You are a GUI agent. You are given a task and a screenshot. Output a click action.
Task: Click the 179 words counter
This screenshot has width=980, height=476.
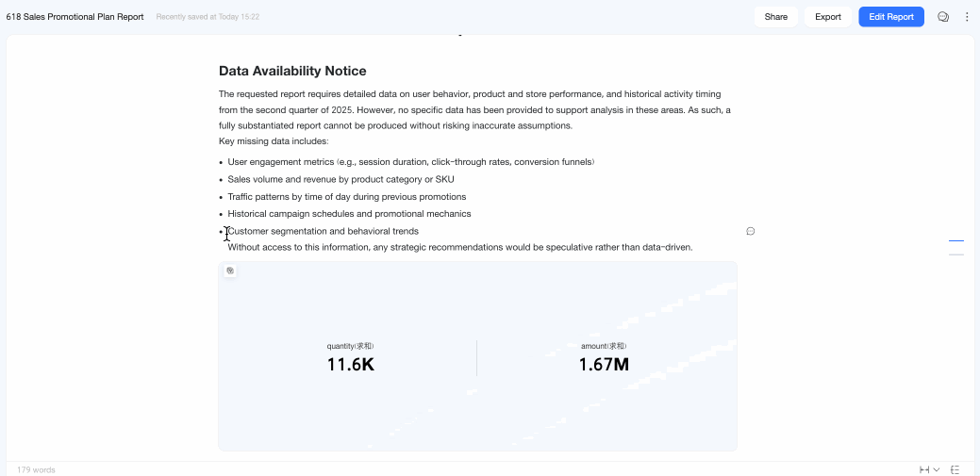[x=36, y=469]
